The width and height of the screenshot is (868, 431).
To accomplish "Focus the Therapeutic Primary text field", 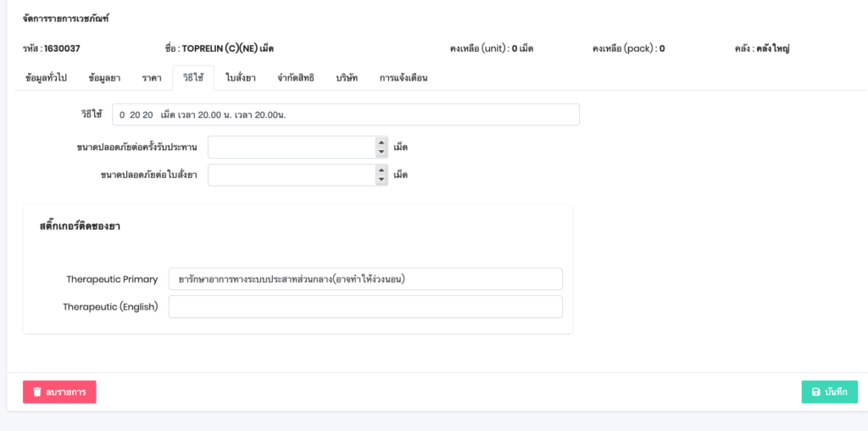I will click(364, 279).
